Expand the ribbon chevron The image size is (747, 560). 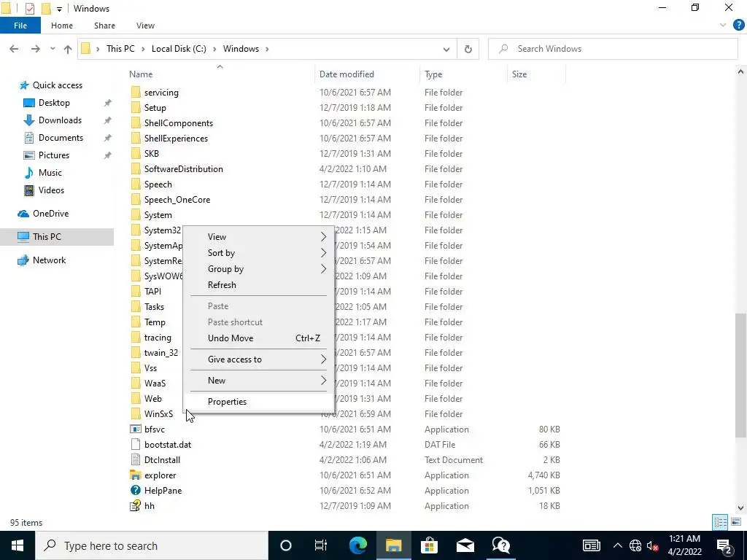point(723,26)
